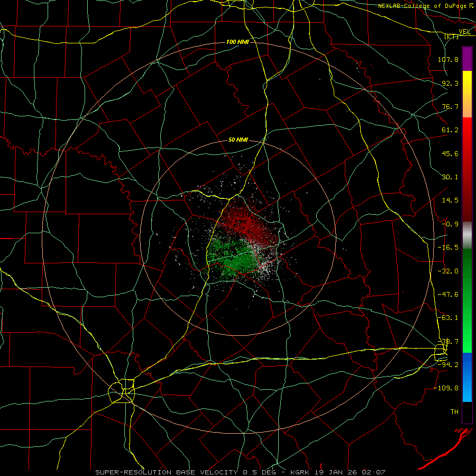The image size is (476, 476).
Task: Click the 92.3 velocity scale value
Action: pyautogui.click(x=450, y=83)
